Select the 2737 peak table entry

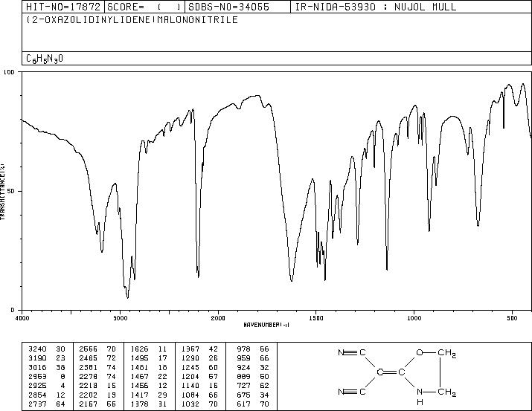pyautogui.click(x=46, y=404)
